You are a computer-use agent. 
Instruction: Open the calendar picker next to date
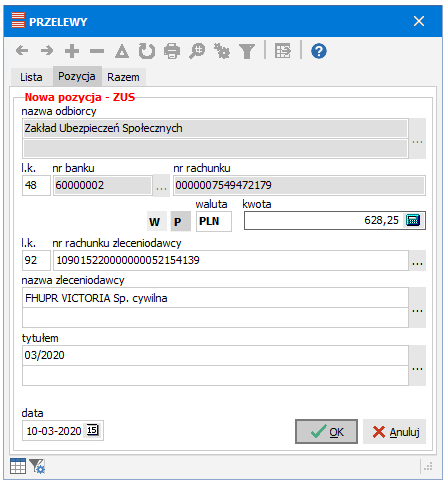(x=93, y=430)
